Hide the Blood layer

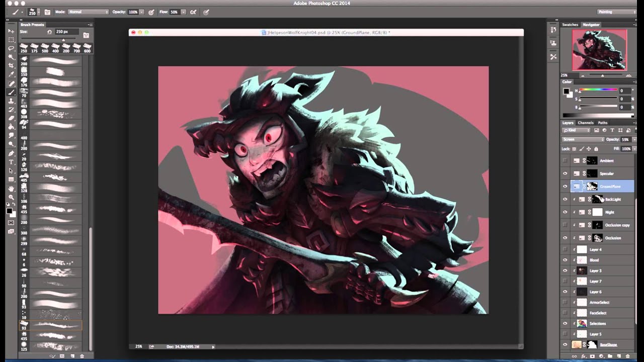coord(565,260)
